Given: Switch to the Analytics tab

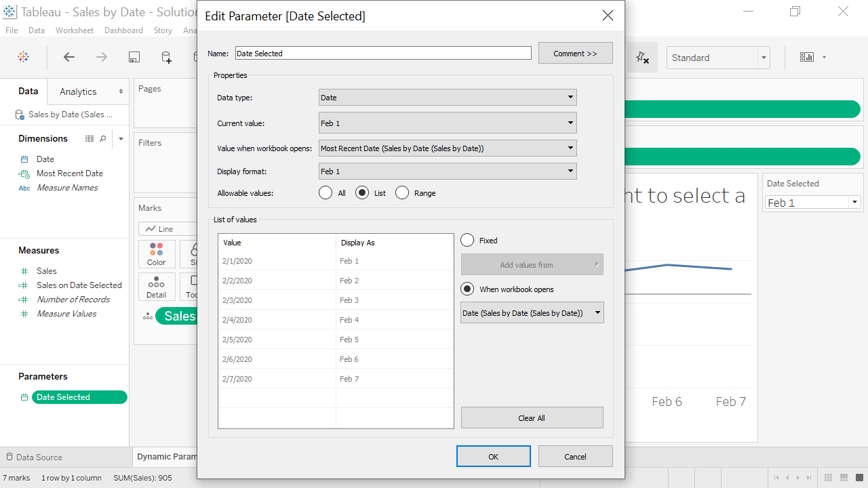Looking at the screenshot, I should [78, 91].
